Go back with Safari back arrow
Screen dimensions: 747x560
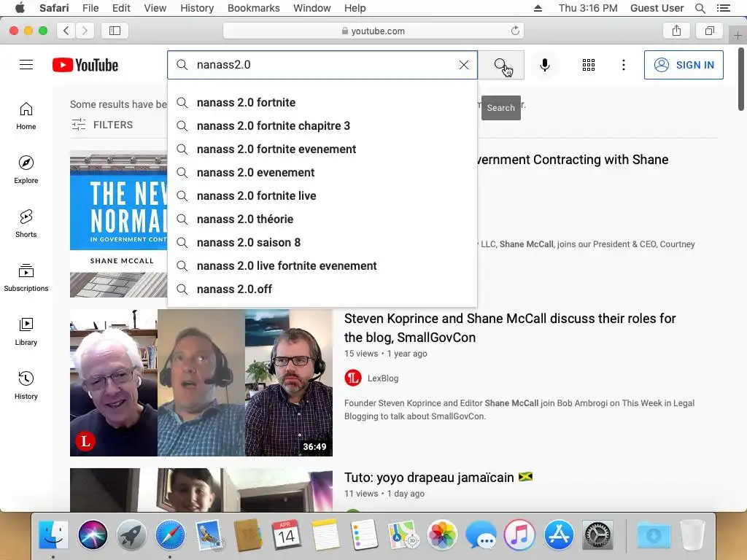(66, 31)
